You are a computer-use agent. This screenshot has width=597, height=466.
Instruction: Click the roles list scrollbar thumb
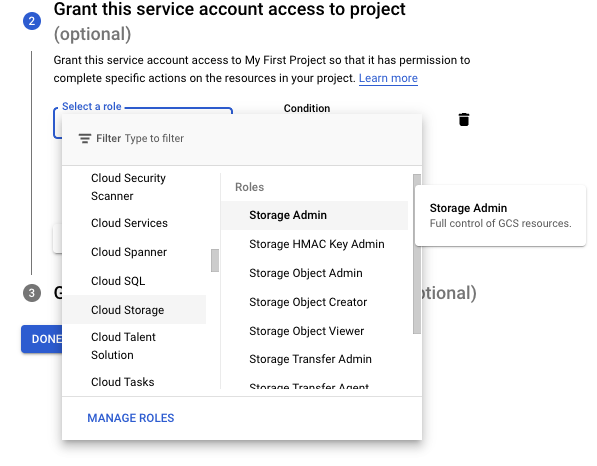point(417,254)
